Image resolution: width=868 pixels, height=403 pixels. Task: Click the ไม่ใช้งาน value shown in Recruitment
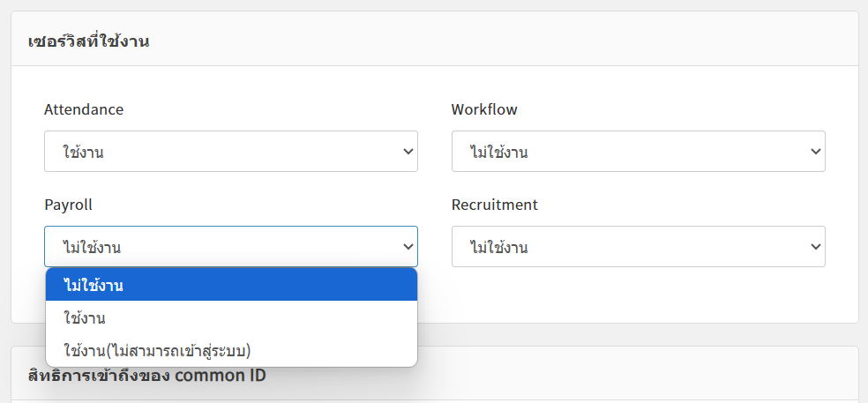[x=499, y=248]
